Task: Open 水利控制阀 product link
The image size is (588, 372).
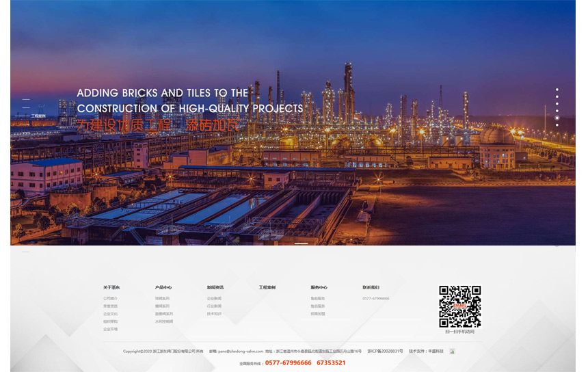Action: pos(164,321)
